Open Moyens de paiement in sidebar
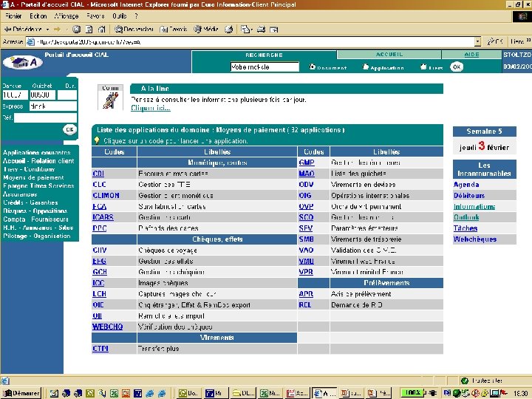The image size is (532, 399). [33, 178]
